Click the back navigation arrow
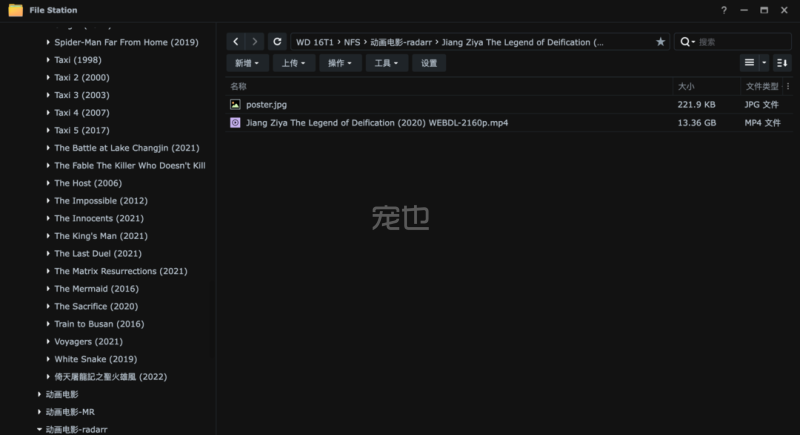The height and width of the screenshot is (435, 800). point(235,42)
